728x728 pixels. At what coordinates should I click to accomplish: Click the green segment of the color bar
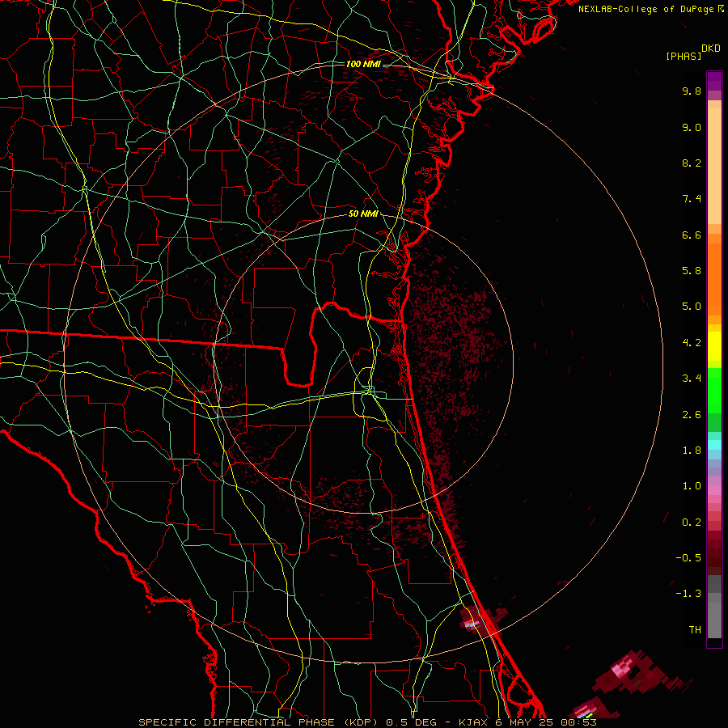click(714, 391)
